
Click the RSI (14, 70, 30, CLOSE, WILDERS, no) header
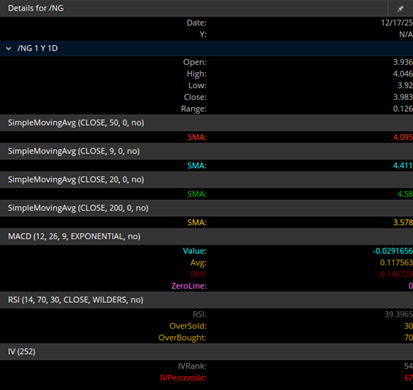coord(76,300)
